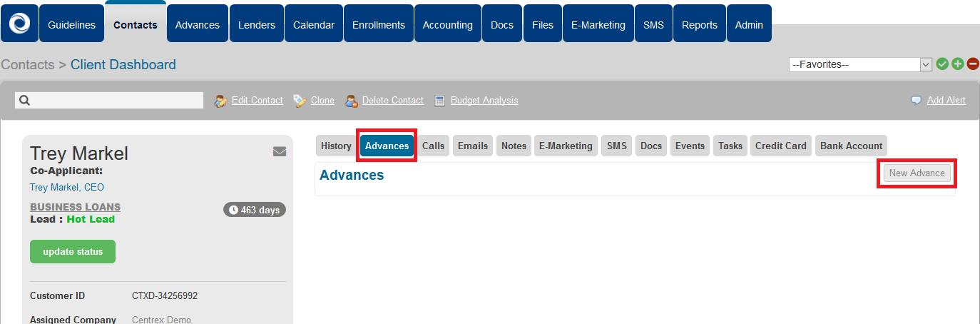The height and width of the screenshot is (324, 980).
Task: Click the Edit Contact link
Action: pyautogui.click(x=257, y=101)
